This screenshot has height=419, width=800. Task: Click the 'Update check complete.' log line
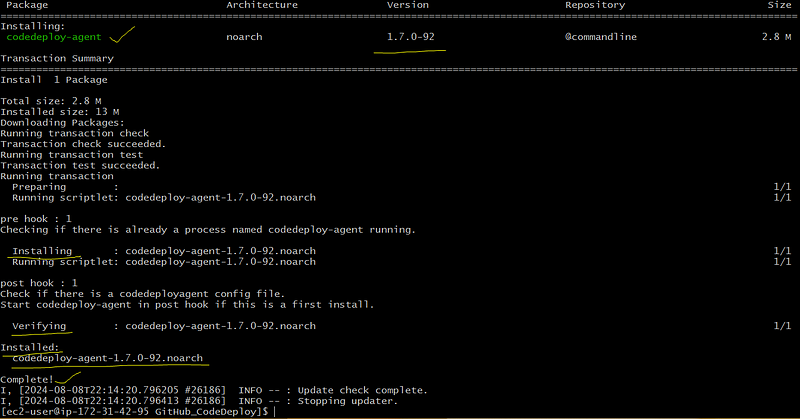click(214, 390)
